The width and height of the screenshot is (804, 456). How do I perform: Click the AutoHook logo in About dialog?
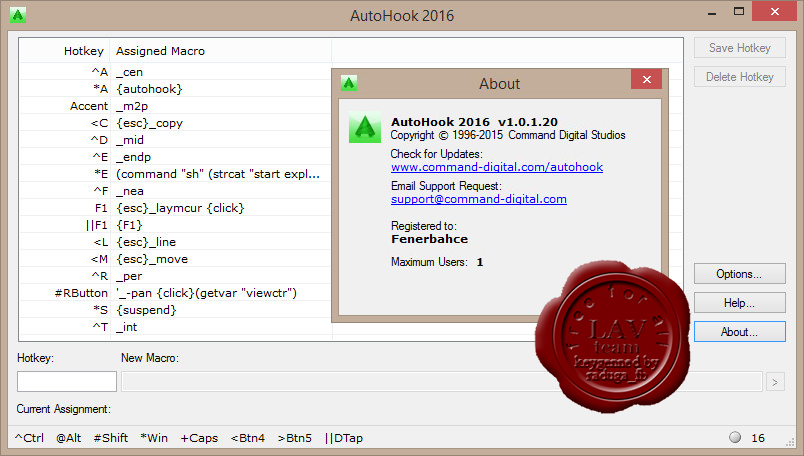(x=365, y=127)
